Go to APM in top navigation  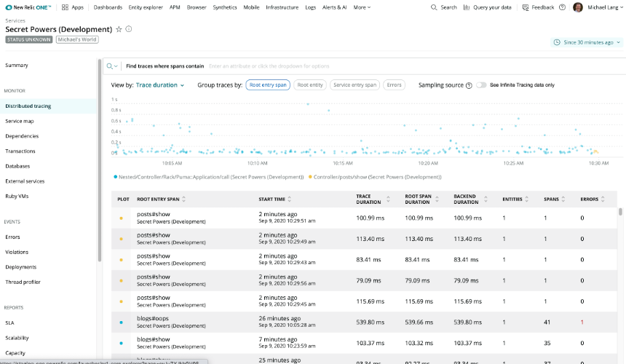point(175,7)
